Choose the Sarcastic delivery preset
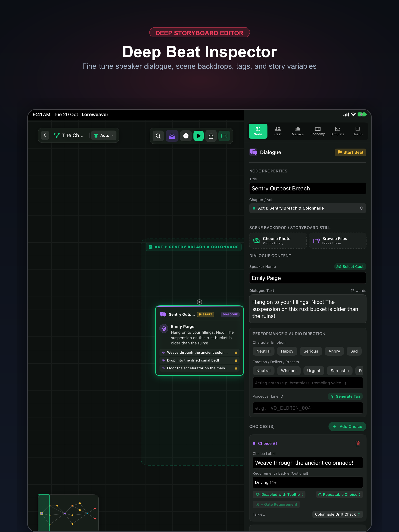 tap(339, 371)
